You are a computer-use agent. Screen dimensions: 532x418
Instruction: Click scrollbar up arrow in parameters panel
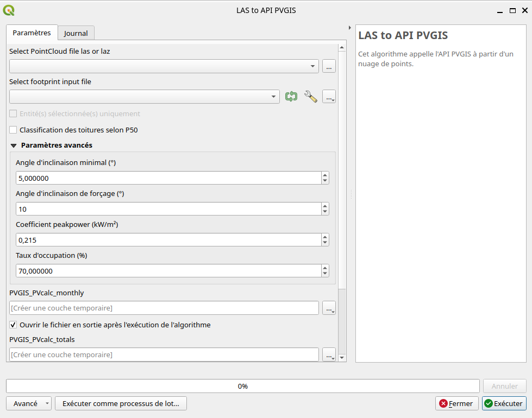click(342, 47)
